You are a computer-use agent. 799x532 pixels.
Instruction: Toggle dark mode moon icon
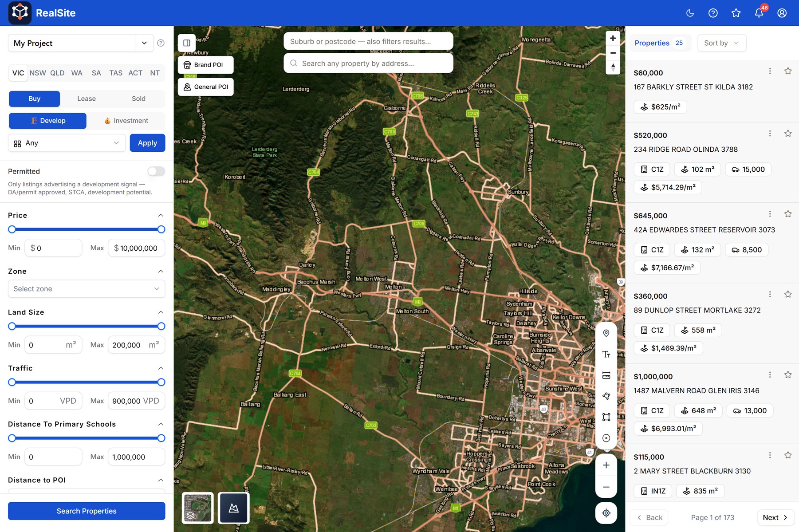tap(690, 13)
